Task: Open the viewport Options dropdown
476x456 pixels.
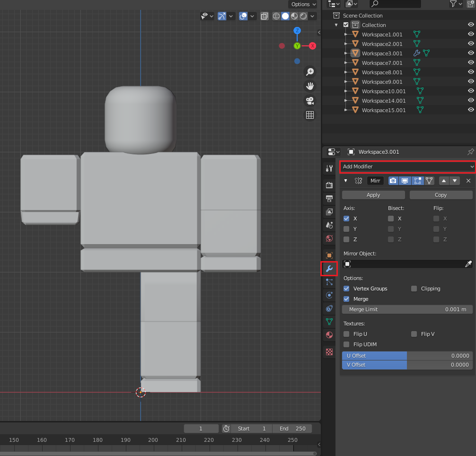Action: click(x=303, y=4)
